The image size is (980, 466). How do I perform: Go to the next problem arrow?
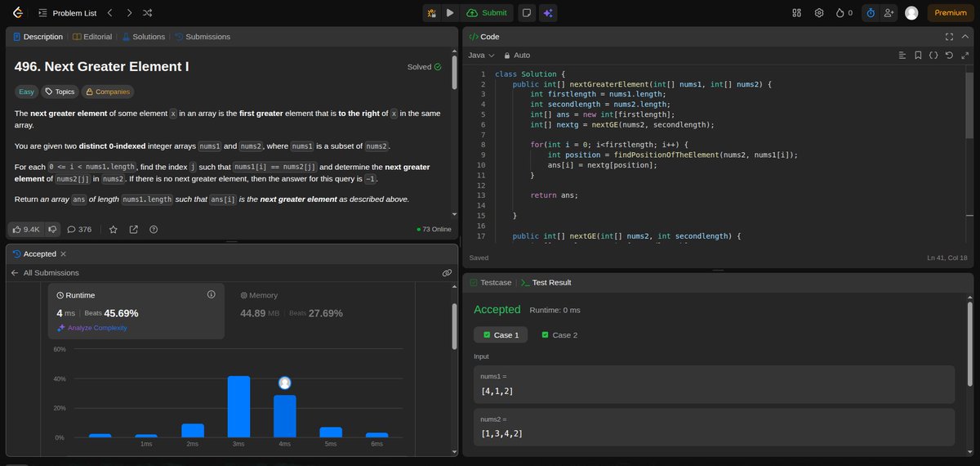[x=128, y=13]
